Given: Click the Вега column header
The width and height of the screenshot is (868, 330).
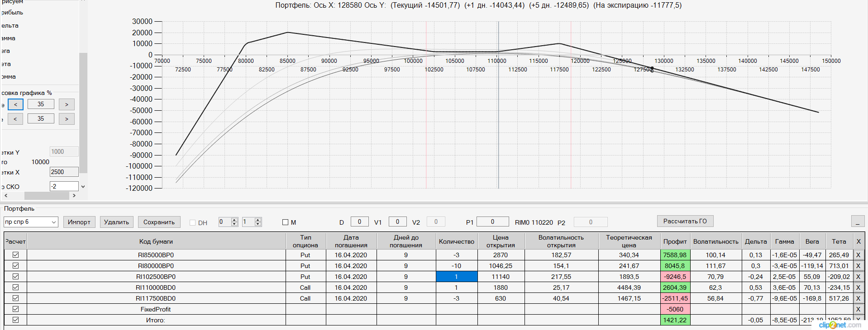Looking at the screenshot, I should (x=812, y=241).
